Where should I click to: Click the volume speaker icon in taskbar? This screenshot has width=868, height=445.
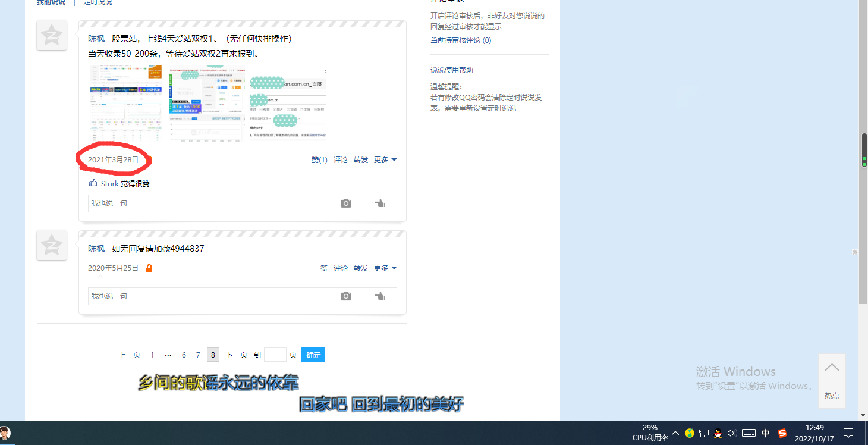pos(732,433)
